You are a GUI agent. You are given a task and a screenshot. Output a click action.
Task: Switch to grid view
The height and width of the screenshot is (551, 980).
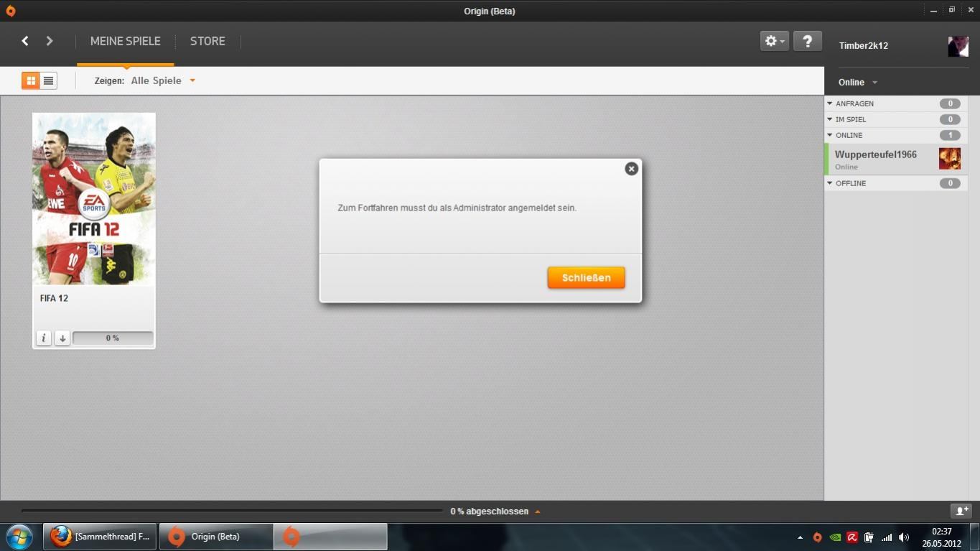tap(30, 80)
